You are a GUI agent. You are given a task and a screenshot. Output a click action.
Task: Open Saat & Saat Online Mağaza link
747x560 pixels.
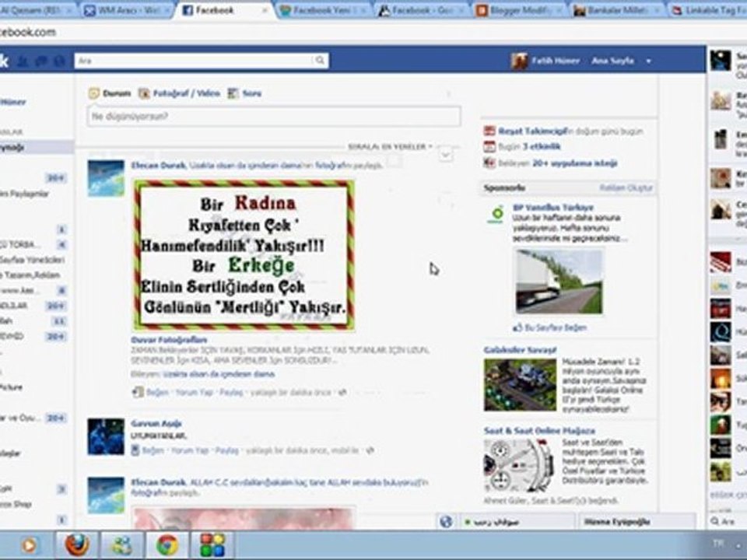pyautogui.click(x=539, y=430)
